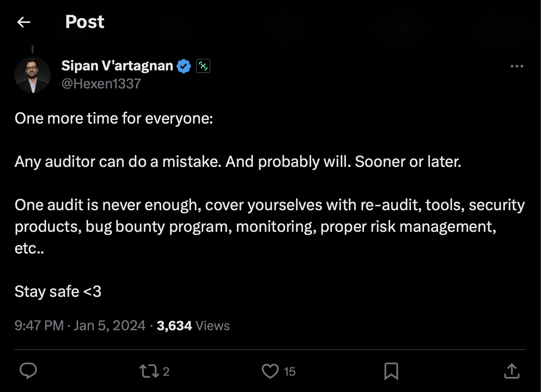541x392 pixels.
Task: Bookmark this post
Action: [x=391, y=371]
